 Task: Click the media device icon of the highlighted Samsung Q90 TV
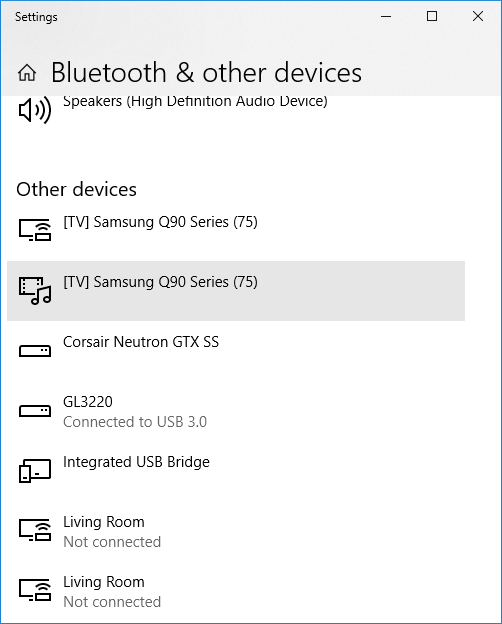click(x=35, y=291)
